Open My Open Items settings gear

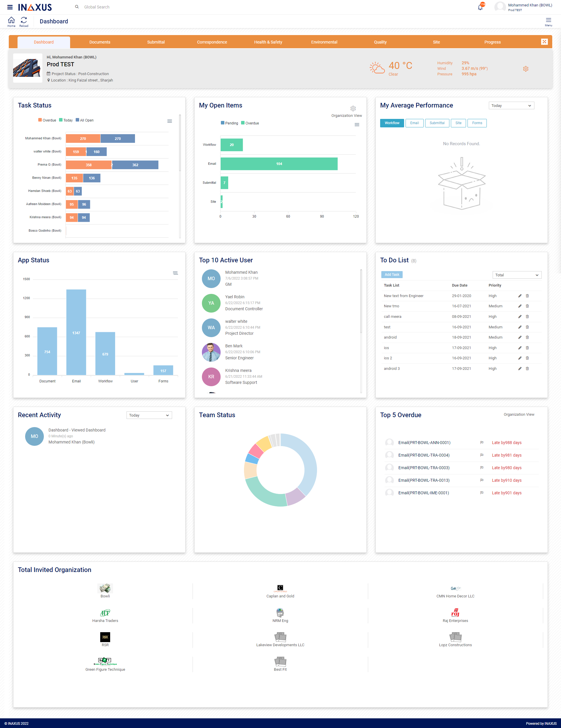353,108
